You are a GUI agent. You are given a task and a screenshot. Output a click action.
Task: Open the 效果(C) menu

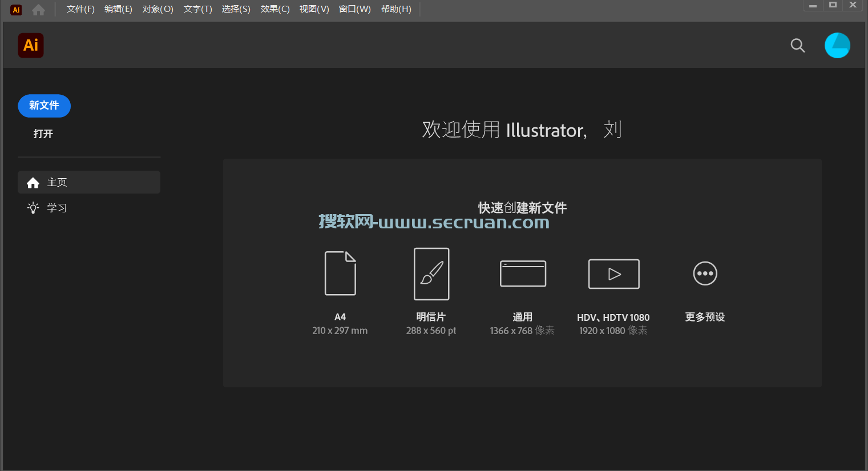275,9
